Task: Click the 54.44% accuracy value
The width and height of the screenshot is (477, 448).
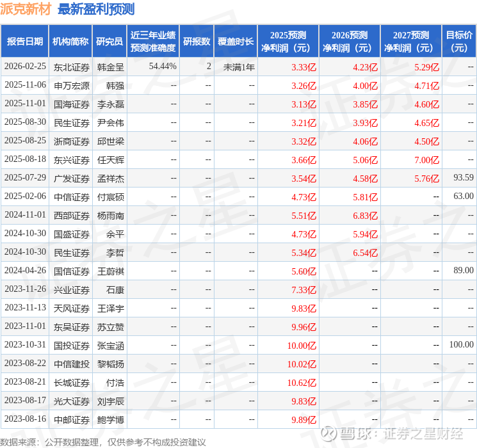Action: (163, 67)
